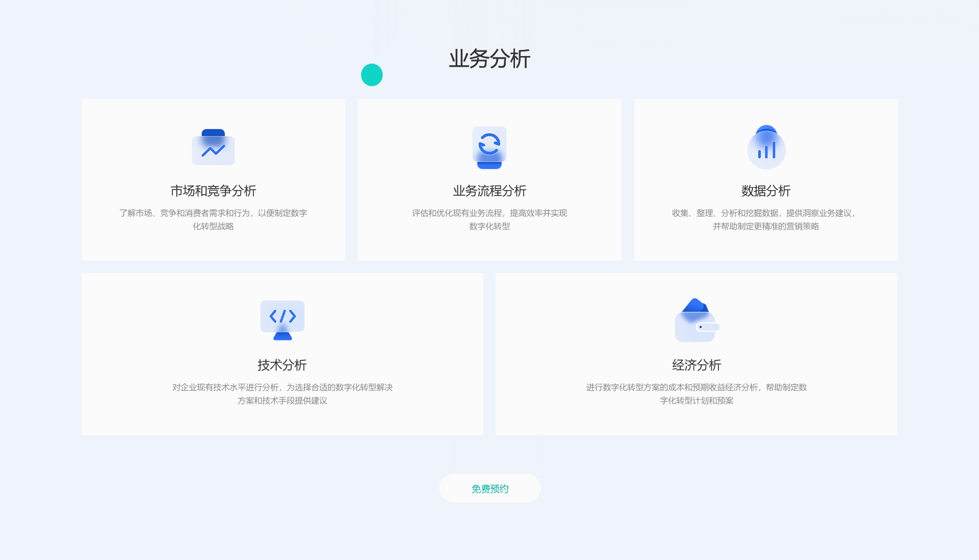Click the business process description text
This screenshot has height=560, width=979.
[489, 220]
